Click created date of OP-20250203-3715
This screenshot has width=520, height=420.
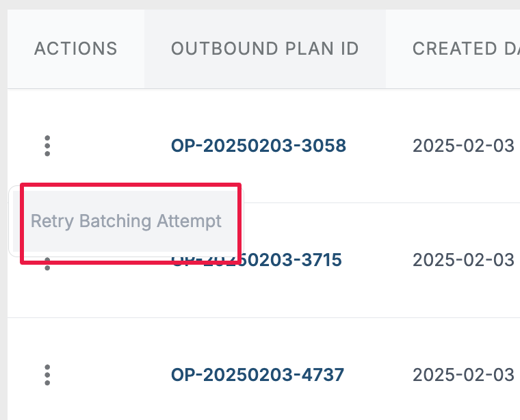pyautogui.click(x=463, y=260)
